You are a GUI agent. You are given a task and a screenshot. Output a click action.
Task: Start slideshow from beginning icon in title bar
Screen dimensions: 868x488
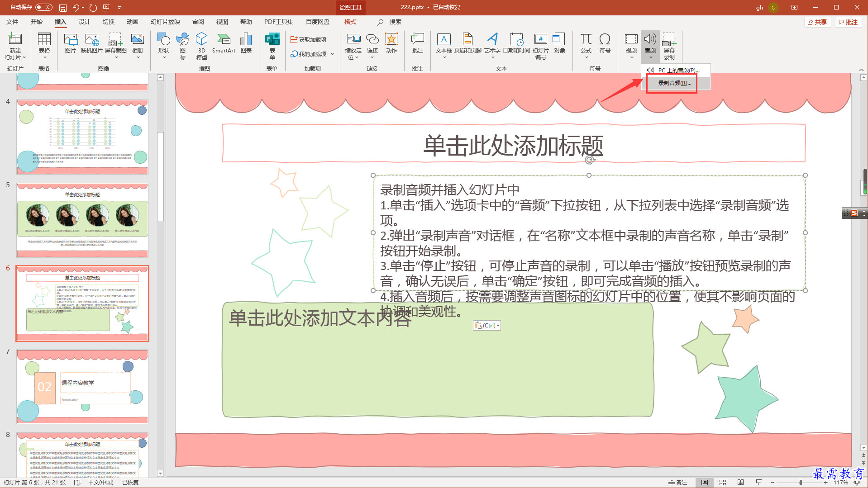[x=106, y=8]
